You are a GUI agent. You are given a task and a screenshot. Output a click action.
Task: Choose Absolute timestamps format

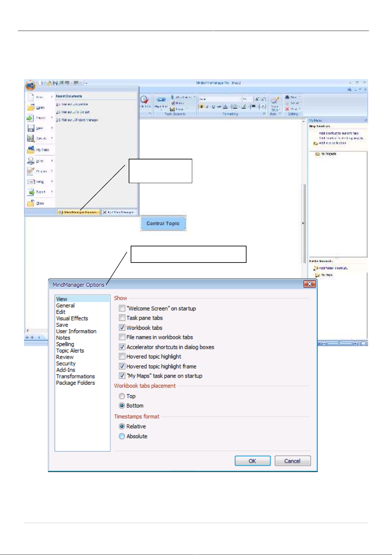[x=122, y=436]
